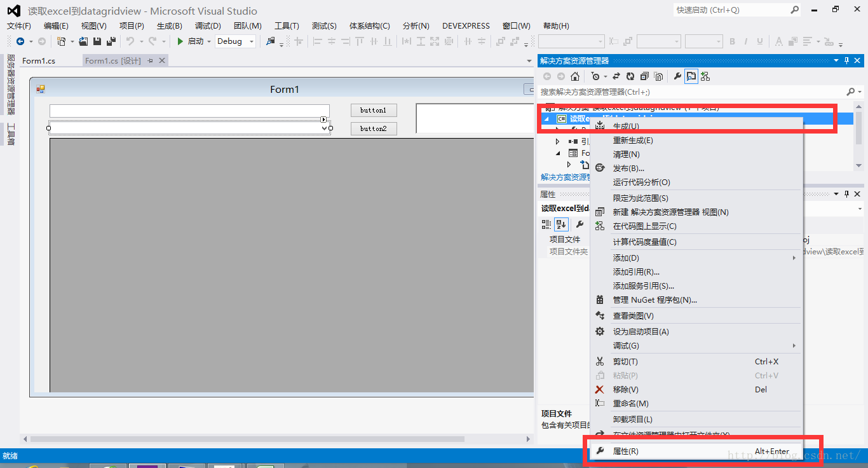Open Solution Explorer search options dropdown
Viewport: 868px width, 468px height.
pos(860,92)
